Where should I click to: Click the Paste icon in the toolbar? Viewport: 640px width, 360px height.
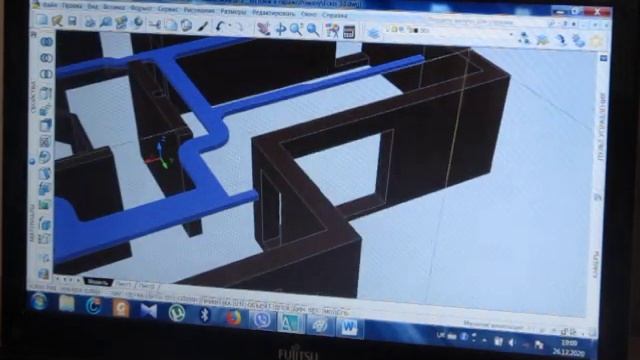(187, 25)
